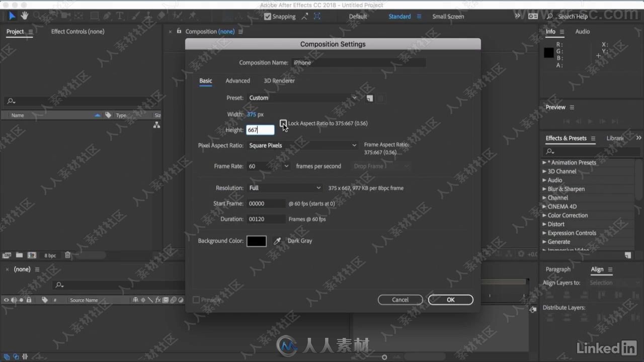Image resolution: width=644 pixels, height=362 pixels.
Task: Click the shy switch column icon in timeline
Action: [x=135, y=300]
